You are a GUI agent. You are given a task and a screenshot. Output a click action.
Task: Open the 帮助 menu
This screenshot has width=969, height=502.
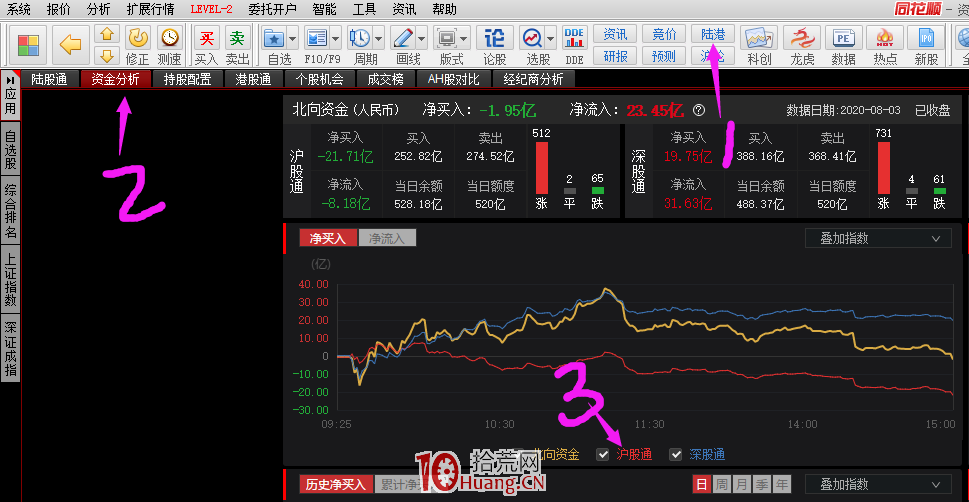444,9
